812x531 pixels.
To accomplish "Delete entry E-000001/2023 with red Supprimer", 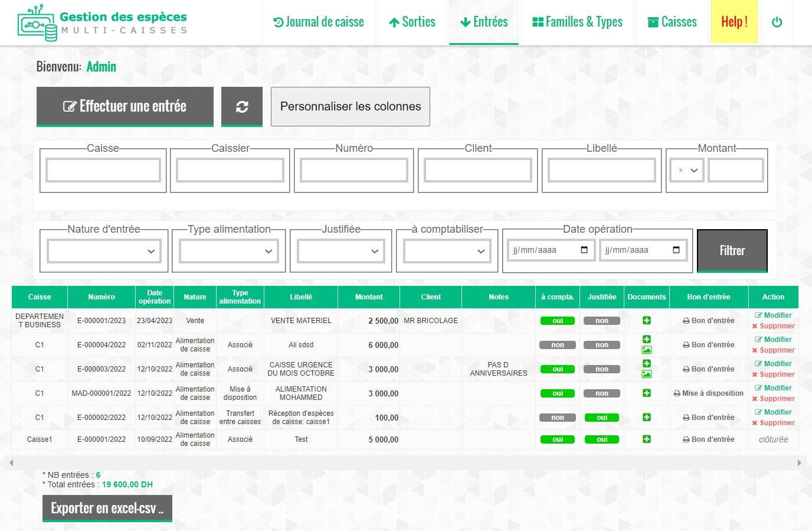I will [x=775, y=325].
